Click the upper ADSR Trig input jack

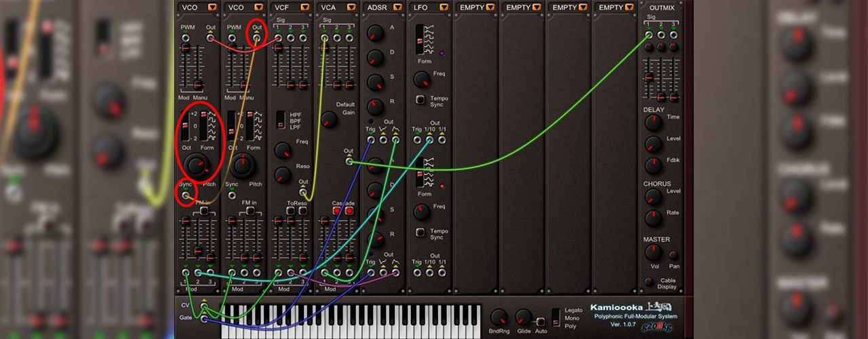click(x=371, y=140)
